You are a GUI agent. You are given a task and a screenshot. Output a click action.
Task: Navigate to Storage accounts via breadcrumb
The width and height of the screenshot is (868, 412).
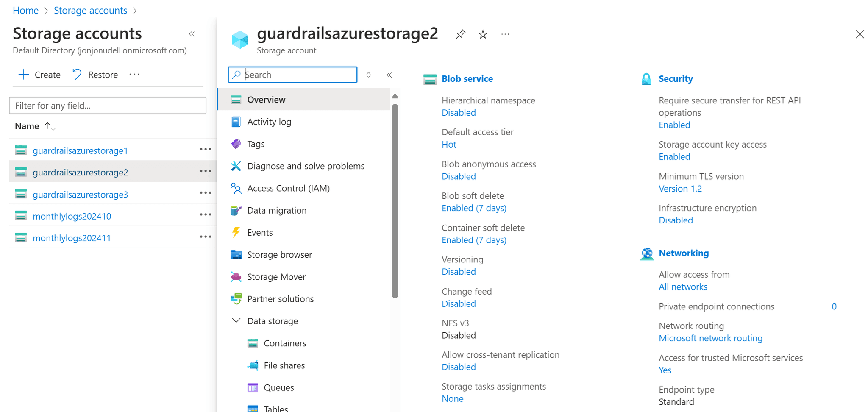90,10
